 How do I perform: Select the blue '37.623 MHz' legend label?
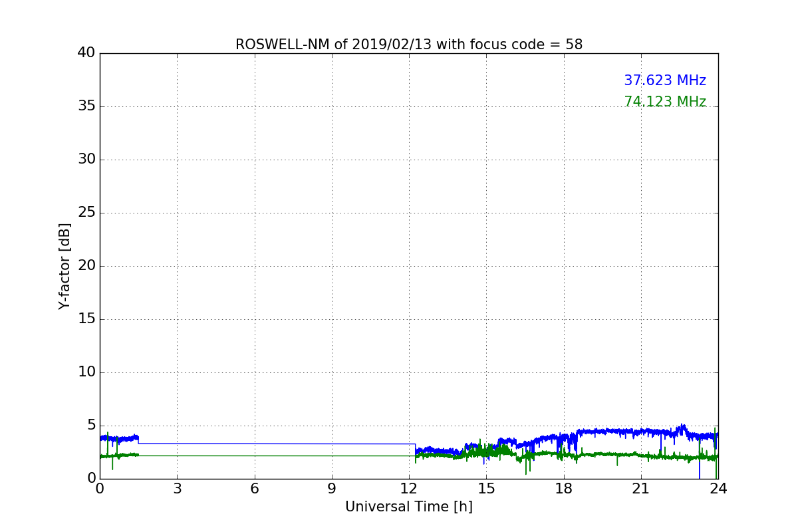665,80
